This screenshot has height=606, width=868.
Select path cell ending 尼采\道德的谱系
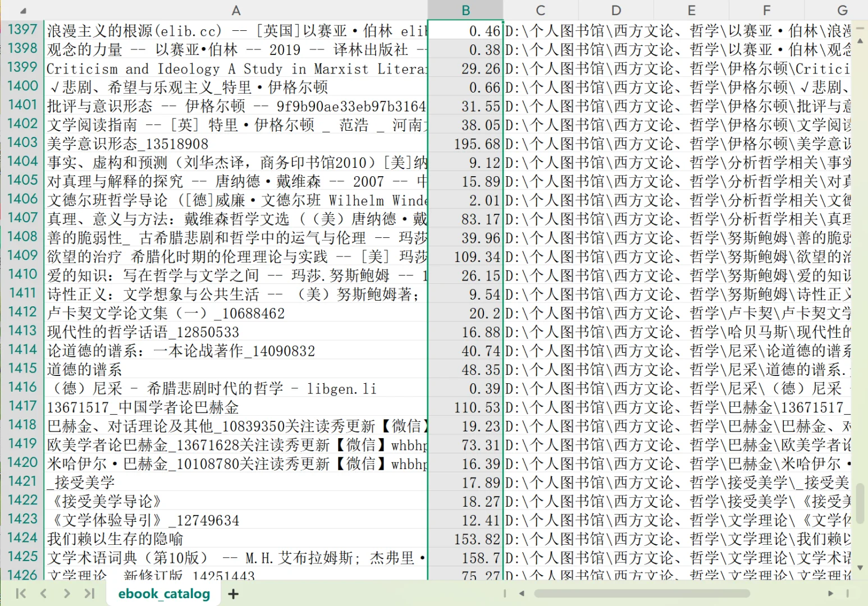coord(678,369)
